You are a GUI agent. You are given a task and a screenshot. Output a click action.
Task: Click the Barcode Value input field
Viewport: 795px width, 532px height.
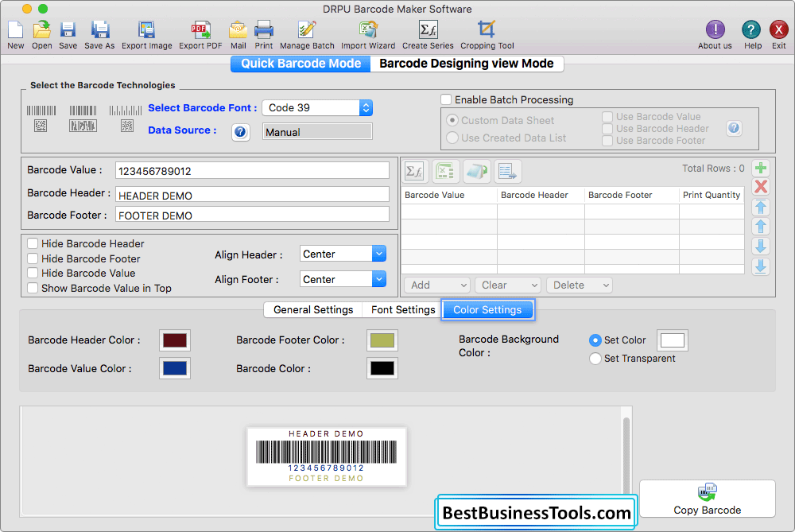click(x=253, y=170)
